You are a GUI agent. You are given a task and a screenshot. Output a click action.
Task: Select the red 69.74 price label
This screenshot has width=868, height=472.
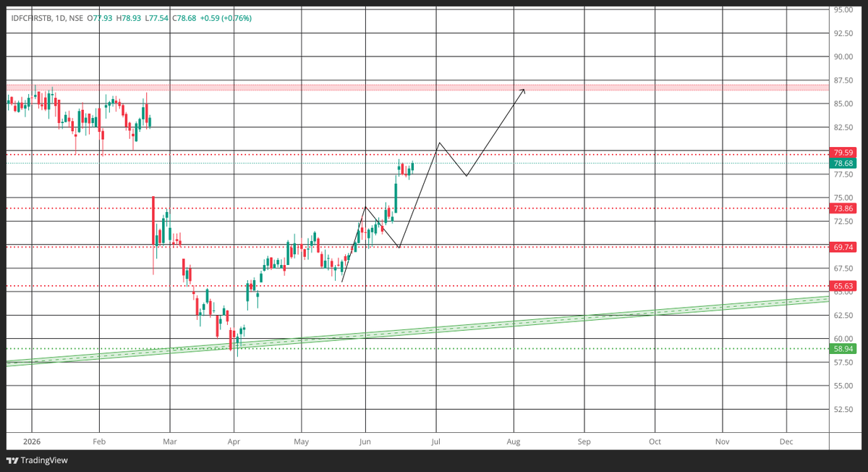pyautogui.click(x=844, y=247)
